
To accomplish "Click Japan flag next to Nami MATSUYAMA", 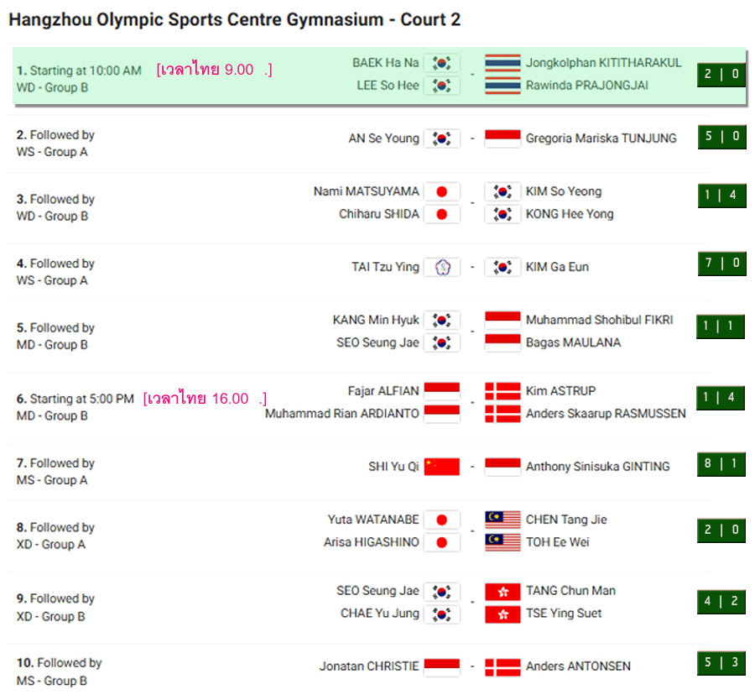I will click(x=441, y=191).
